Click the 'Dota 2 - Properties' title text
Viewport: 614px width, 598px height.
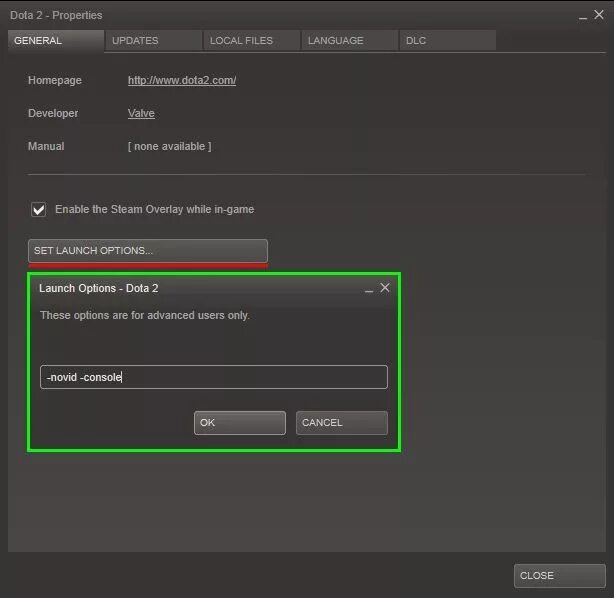[56, 15]
